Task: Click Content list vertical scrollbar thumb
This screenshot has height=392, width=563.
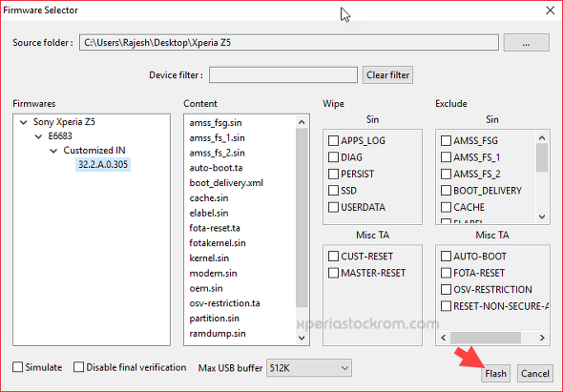Action: 302,217
